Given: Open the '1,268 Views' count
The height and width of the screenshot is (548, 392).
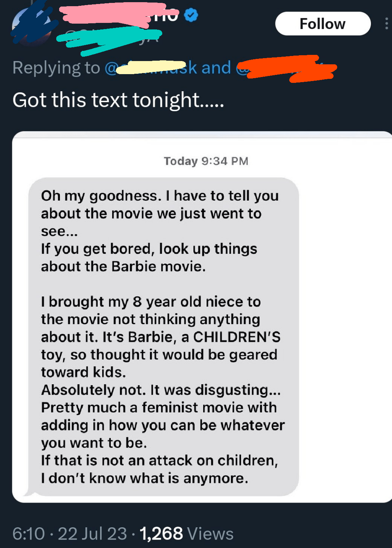Looking at the screenshot, I should (x=186, y=533).
